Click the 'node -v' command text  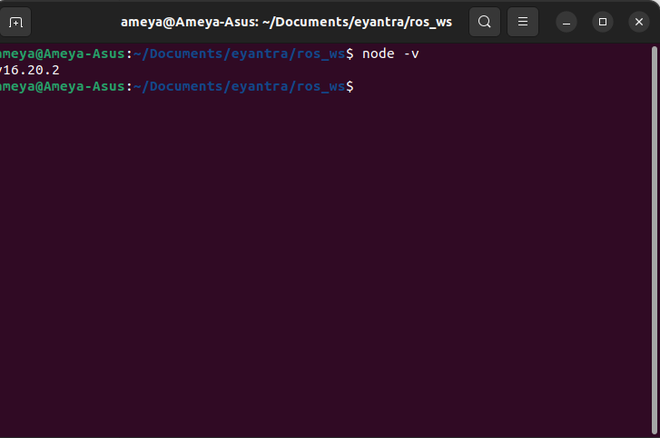point(390,54)
